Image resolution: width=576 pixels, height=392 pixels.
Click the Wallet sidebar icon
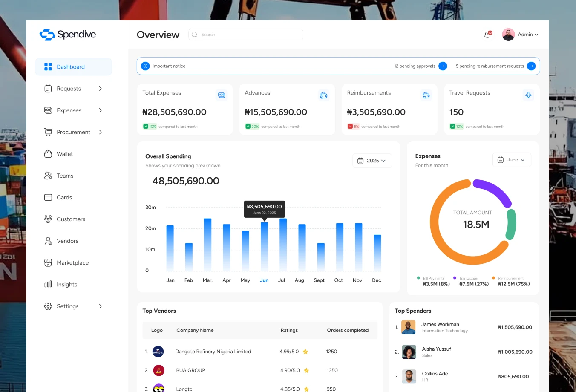48,154
